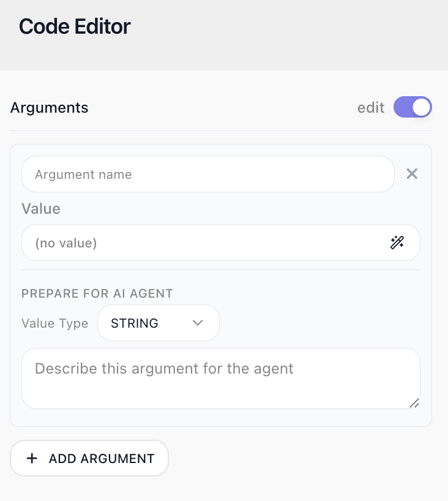
Task: Open the STRING Value Type dropdown
Action: (159, 323)
